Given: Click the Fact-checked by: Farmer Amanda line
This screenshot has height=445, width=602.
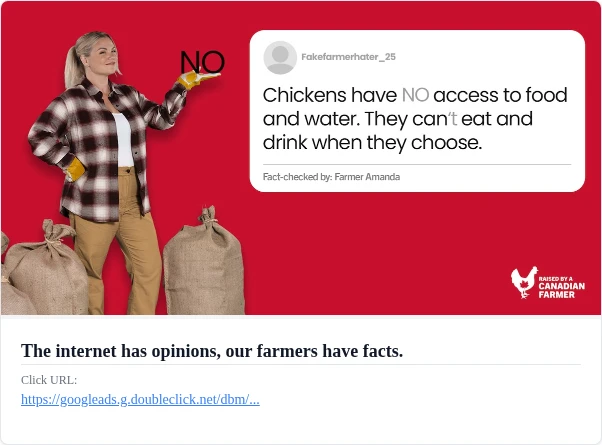Looking at the screenshot, I should [331, 177].
